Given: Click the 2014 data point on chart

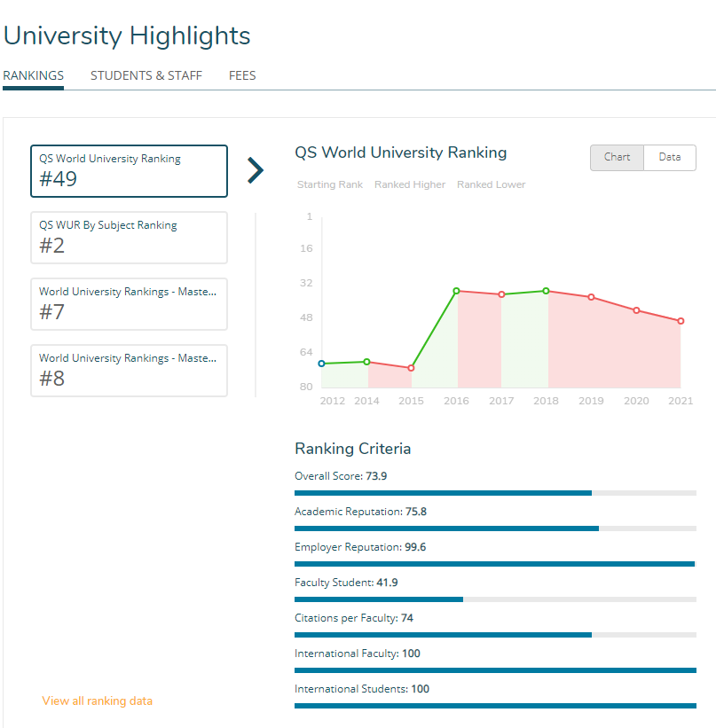Looking at the screenshot, I should coord(366,362).
